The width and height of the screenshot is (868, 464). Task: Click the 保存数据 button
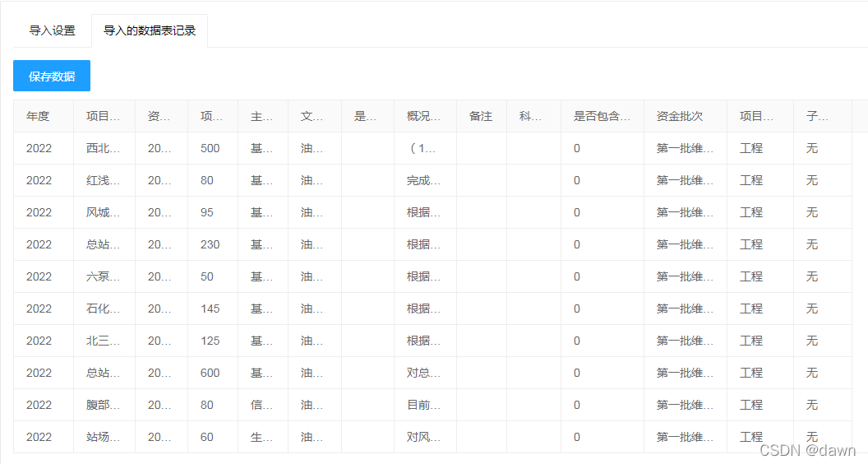pos(52,76)
